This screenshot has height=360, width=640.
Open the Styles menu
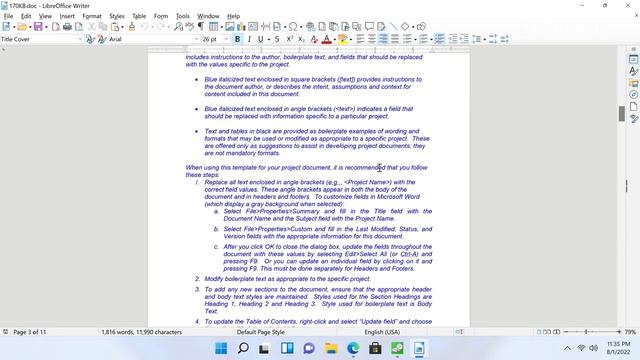point(117,16)
